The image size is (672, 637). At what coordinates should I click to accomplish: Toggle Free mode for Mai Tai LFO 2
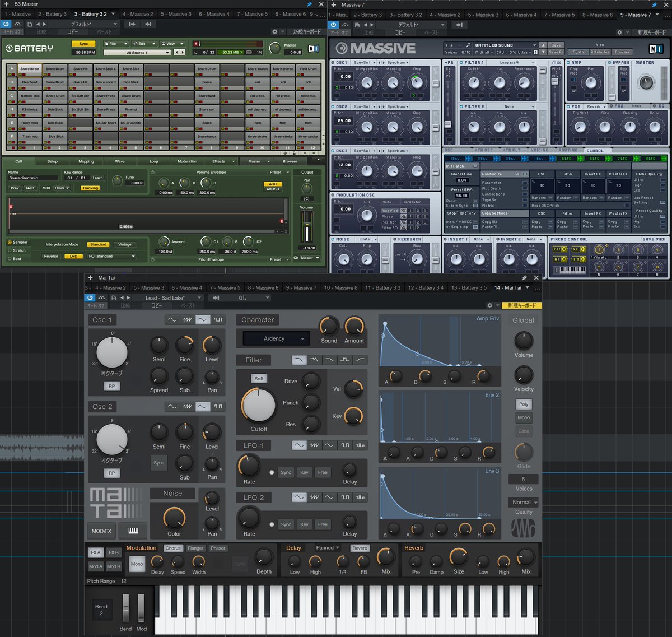click(323, 524)
